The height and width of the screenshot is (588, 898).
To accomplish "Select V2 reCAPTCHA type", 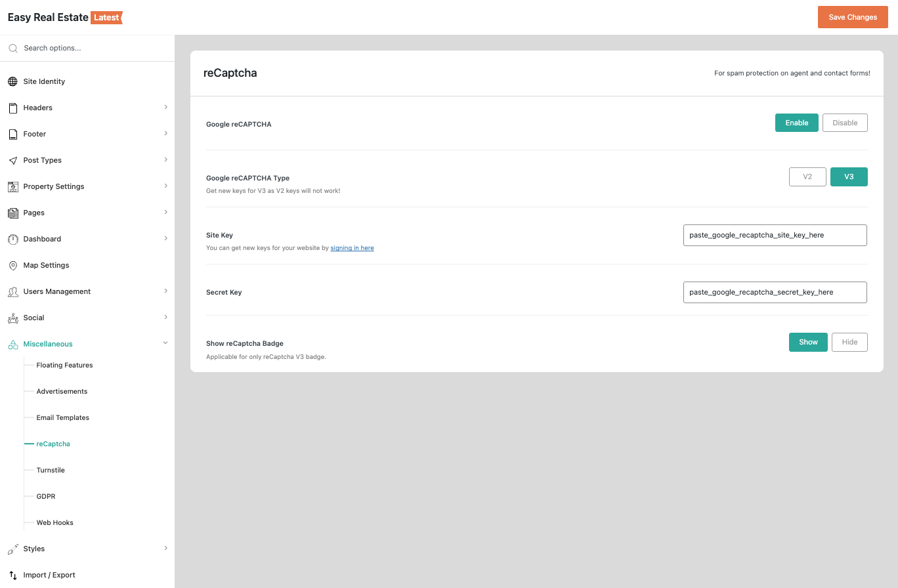I will [807, 177].
